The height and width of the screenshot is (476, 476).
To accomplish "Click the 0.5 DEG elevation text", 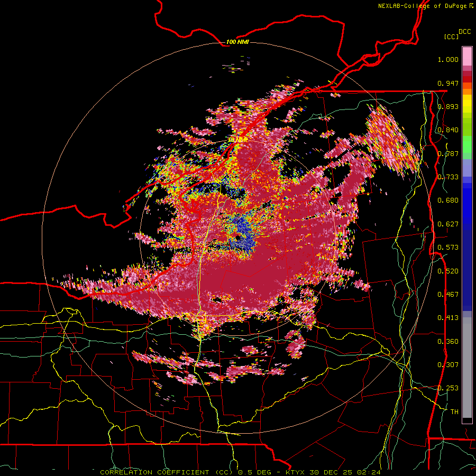I will [x=254, y=472].
